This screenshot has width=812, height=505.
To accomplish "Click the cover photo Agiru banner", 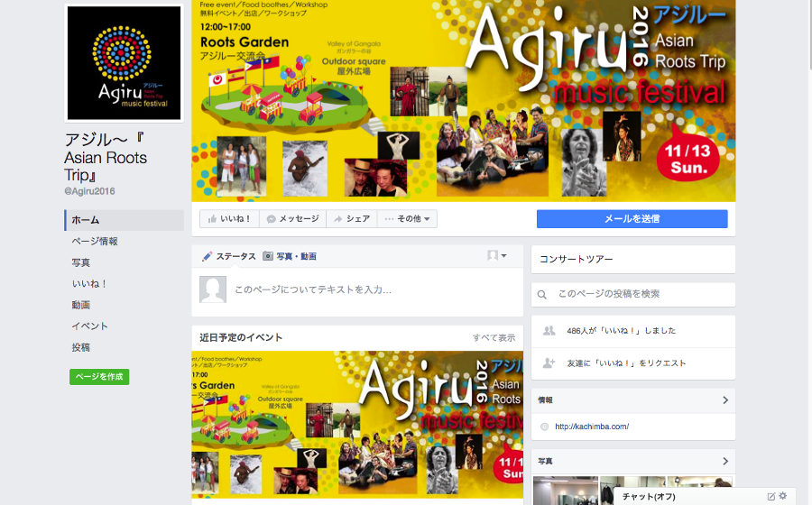I will point(464,101).
